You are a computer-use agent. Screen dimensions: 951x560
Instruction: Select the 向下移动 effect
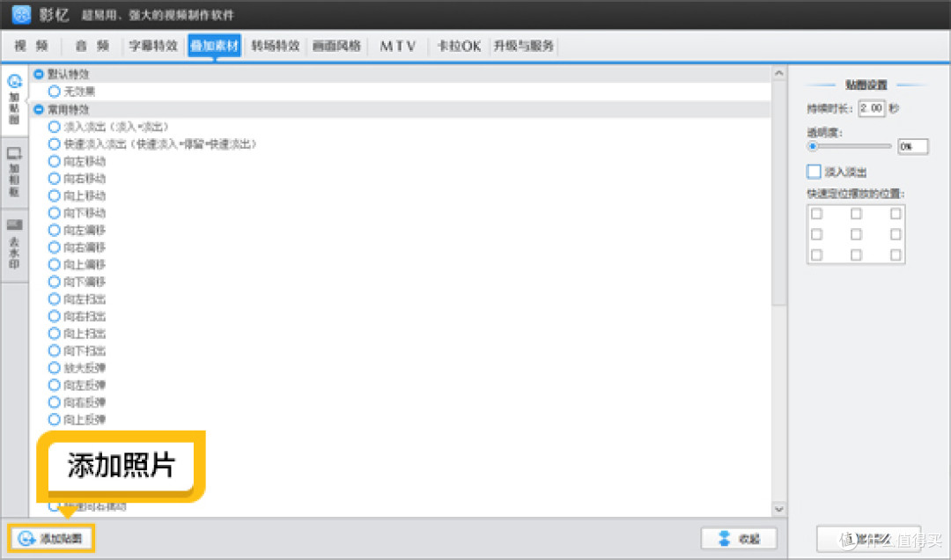(x=54, y=213)
